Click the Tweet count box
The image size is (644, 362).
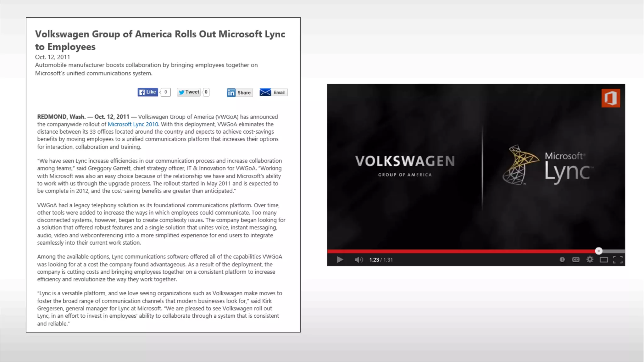206,92
